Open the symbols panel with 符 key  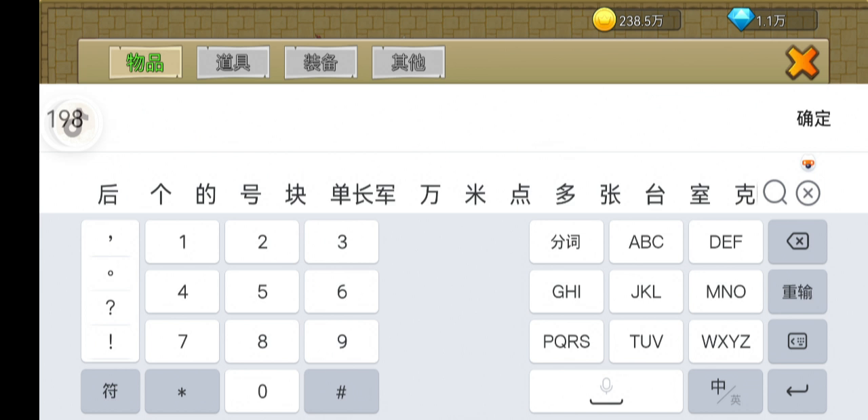tap(110, 391)
